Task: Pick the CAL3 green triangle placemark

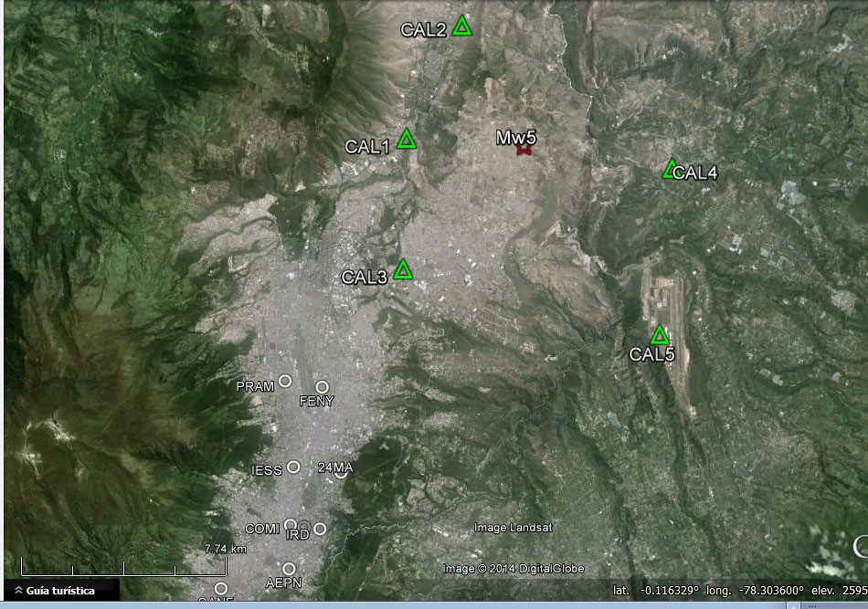Action: click(403, 270)
